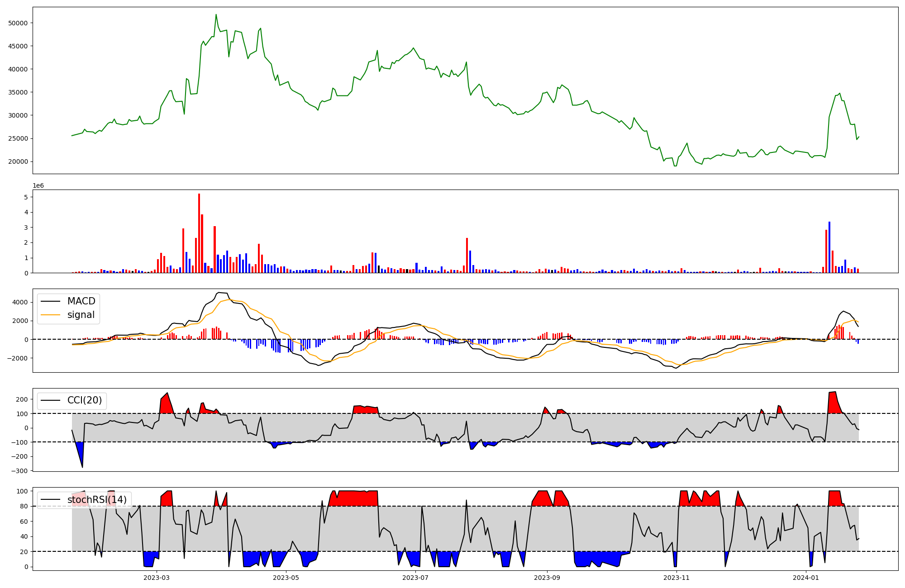Screen dimensions: 905x588
Task: Click the orange signal legend line swatch
Action: (51, 315)
